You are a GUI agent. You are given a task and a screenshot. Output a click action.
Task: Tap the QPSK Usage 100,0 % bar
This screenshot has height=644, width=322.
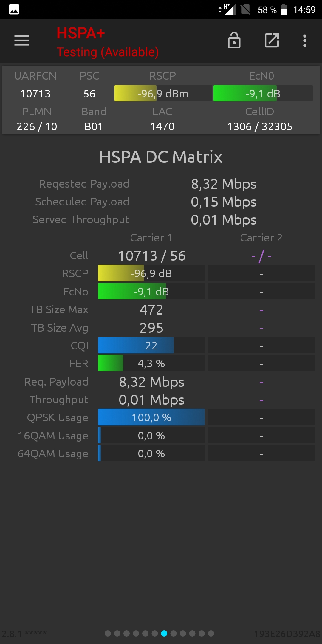151,417
